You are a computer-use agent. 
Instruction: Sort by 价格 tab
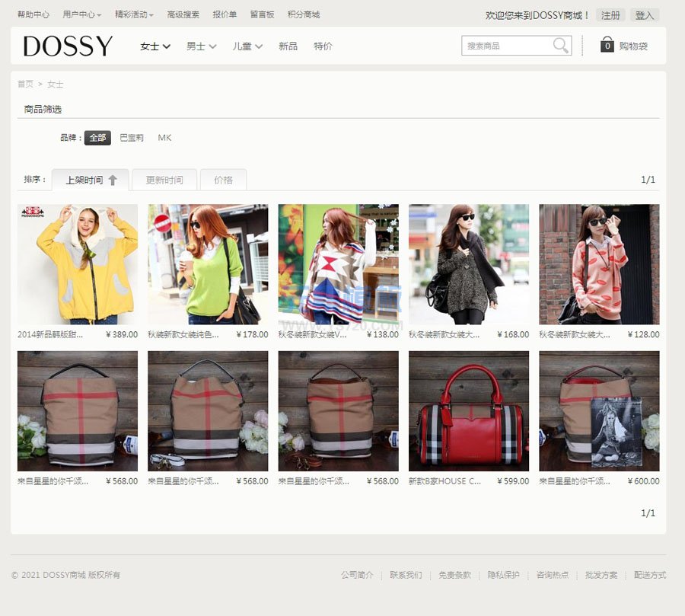tap(223, 180)
